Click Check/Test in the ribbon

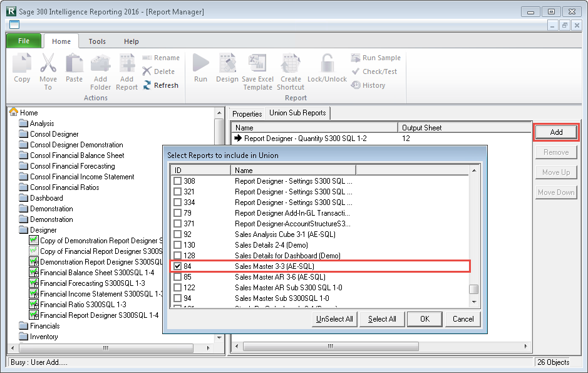point(374,71)
